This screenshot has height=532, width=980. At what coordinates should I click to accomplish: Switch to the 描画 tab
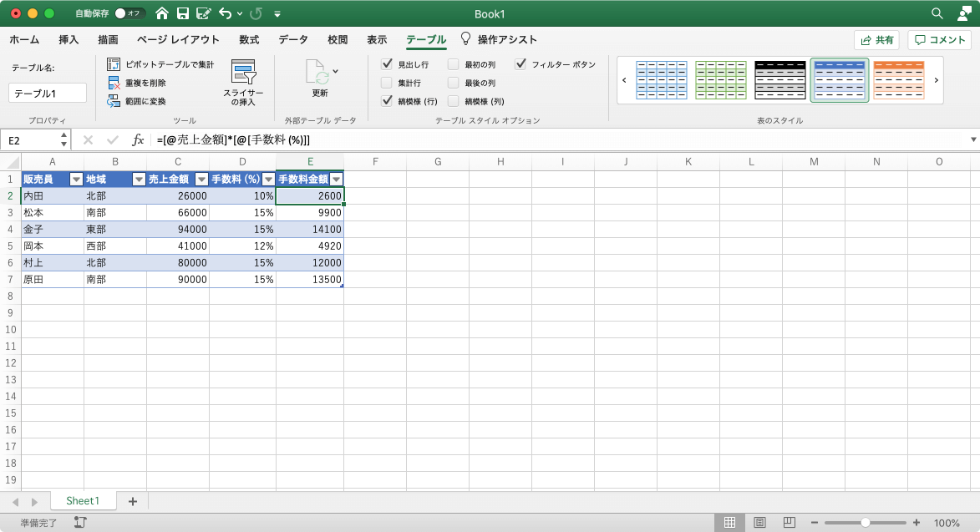click(108, 39)
